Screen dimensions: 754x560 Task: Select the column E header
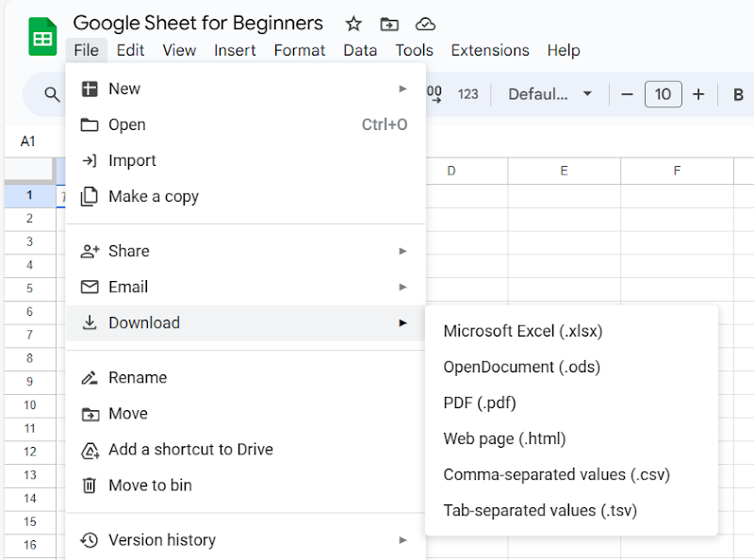[564, 171]
